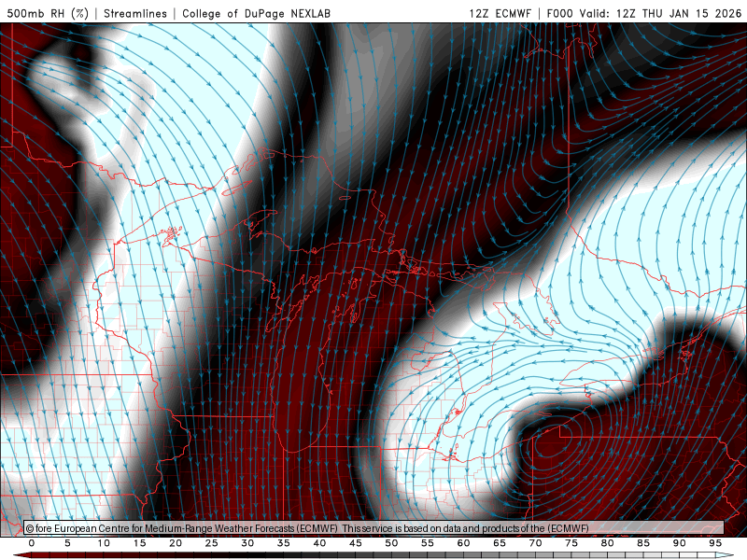Click the "20" tick label on the colorbar
Viewport: 747px width, 560px height.
[176, 543]
